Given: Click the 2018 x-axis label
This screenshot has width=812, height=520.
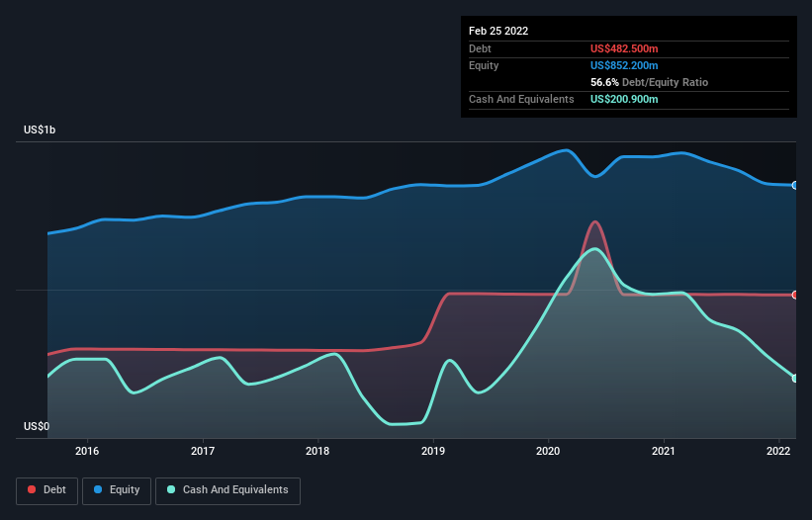Looking at the screenshot, I should pos(317,451).
